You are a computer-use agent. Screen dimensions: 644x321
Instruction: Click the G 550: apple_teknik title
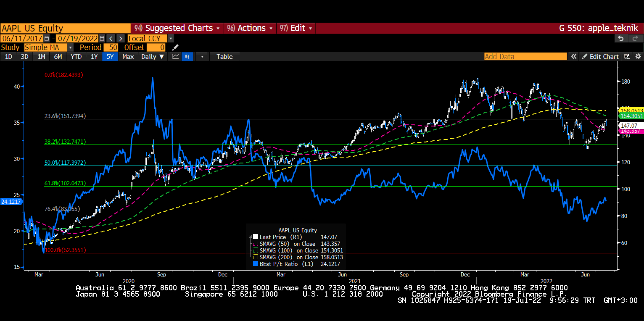pyautogui.click(x=598, y=28)
